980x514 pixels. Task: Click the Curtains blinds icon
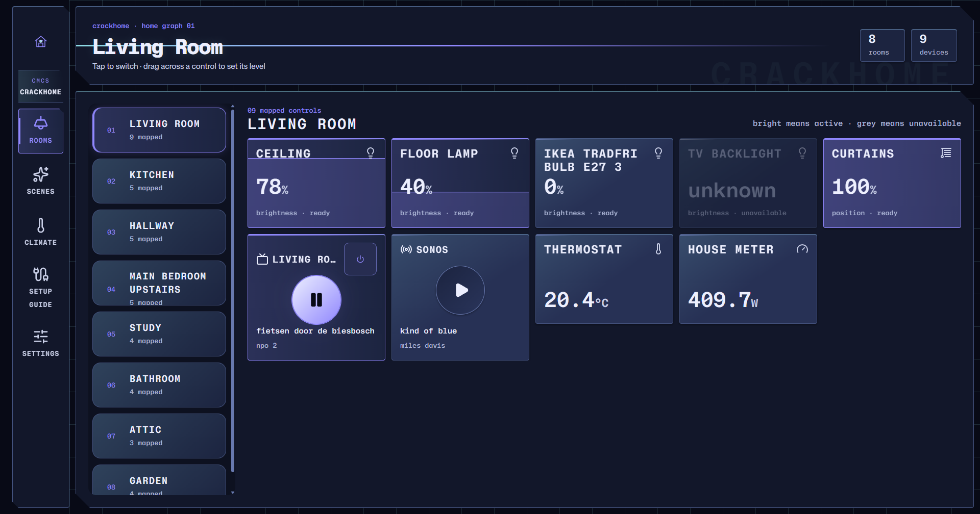(946, 153)
